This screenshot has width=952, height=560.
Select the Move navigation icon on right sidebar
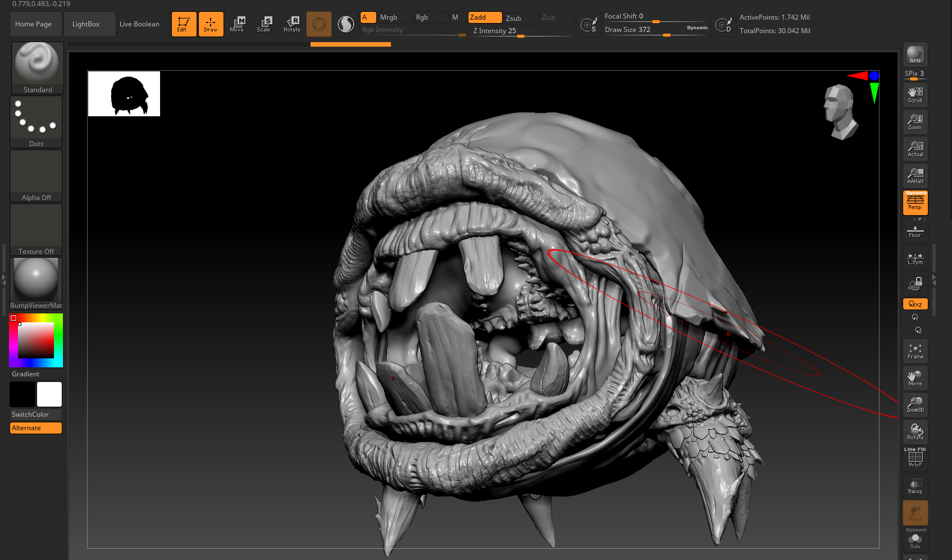click(915, 377)
